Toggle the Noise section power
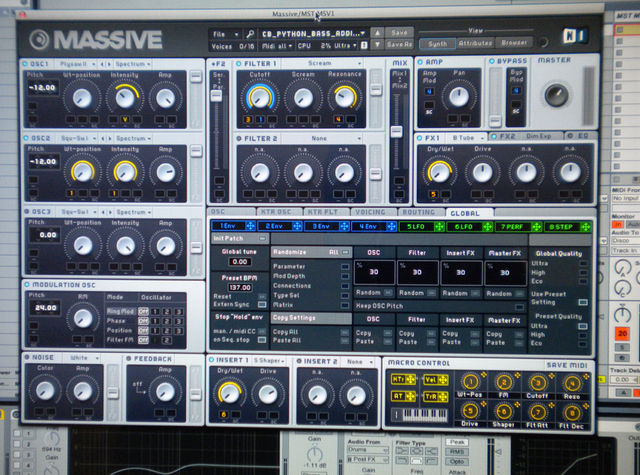The width and height of the screenshot is (640, 475). point(27,357)
